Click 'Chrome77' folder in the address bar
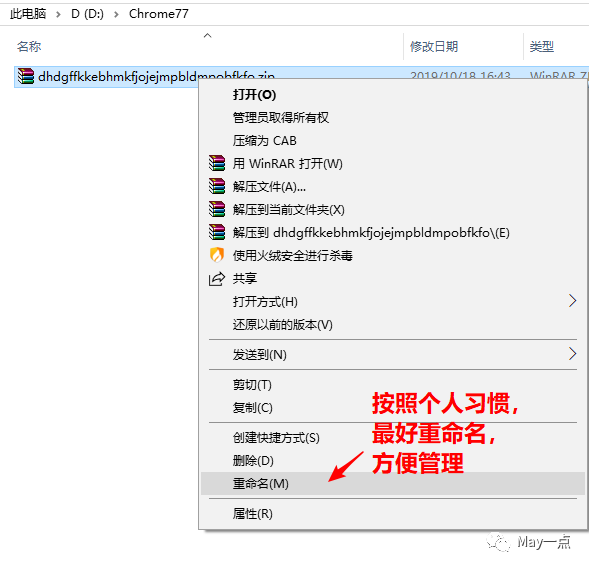 [x=159, y=14]
